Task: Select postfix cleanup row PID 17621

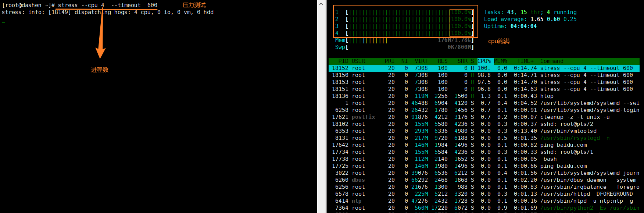Action: [484, 117]
